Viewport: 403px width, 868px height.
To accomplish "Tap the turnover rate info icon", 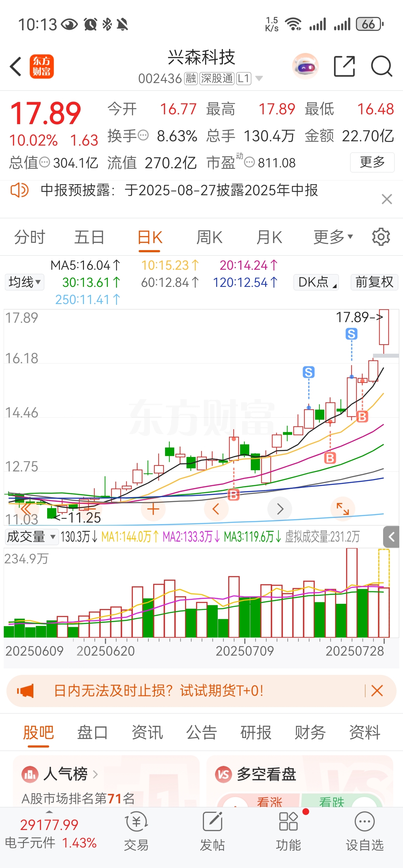I will pyautogui.click(x=143, y=135).
